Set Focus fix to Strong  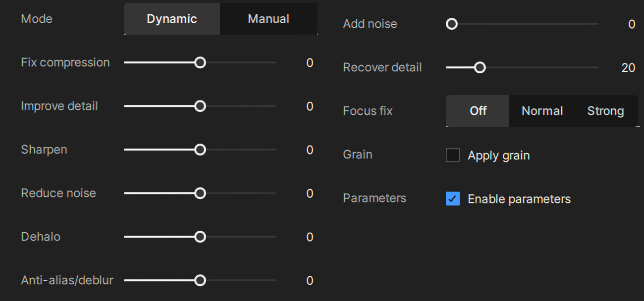tap(605, 111)
